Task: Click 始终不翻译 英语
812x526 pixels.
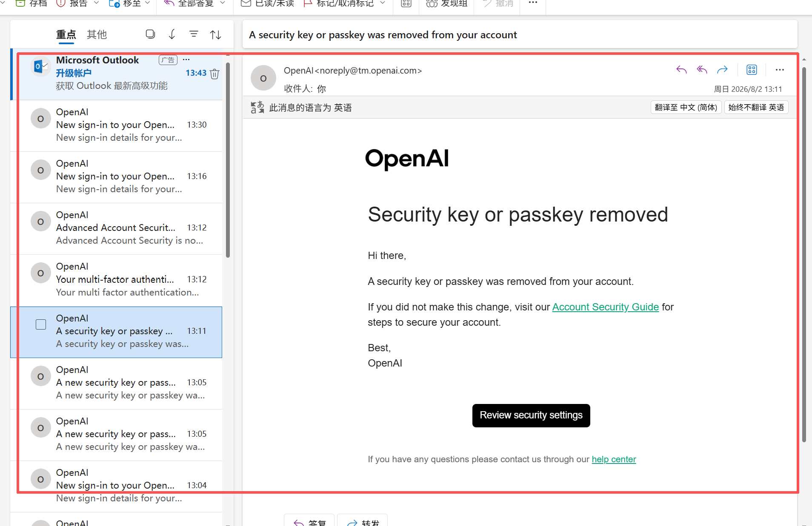Action: coord(756,107)
